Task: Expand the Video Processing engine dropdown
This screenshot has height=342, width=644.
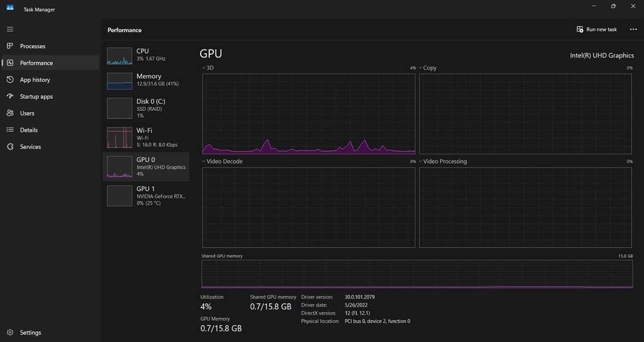Action: [x=421, y=161]
